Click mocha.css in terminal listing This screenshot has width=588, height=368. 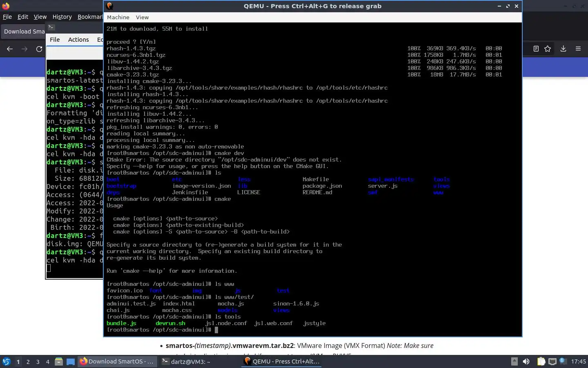(x=177, y=310)
